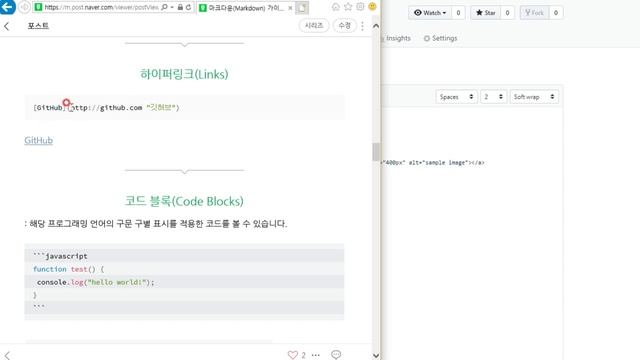
Task: Open the GitHub hyperlink in the post
Action: tap(38, 140)
